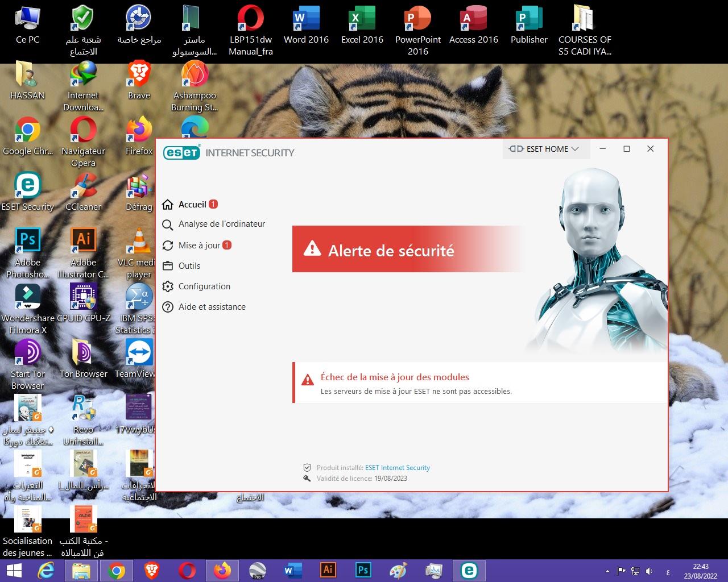The image size is (728, 582).
Task: Launch VLC media player from desktop
Action: pyautogui.click(x=136, y=253)
